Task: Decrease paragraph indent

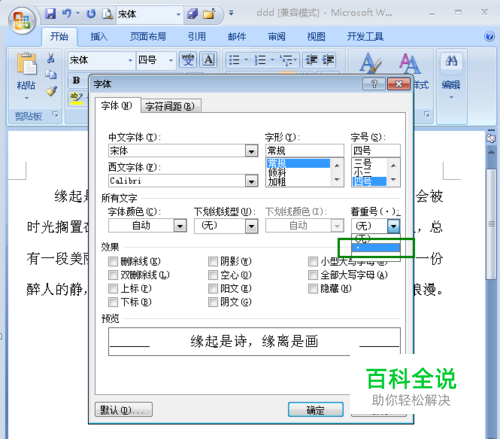Action: click(x=312, y=60)
